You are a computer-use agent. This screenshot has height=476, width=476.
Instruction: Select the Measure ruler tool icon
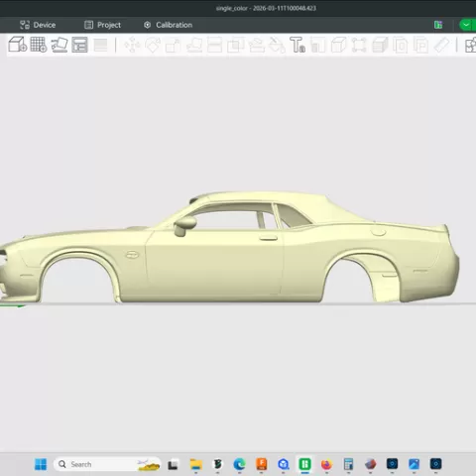click(x=441, y=45)
